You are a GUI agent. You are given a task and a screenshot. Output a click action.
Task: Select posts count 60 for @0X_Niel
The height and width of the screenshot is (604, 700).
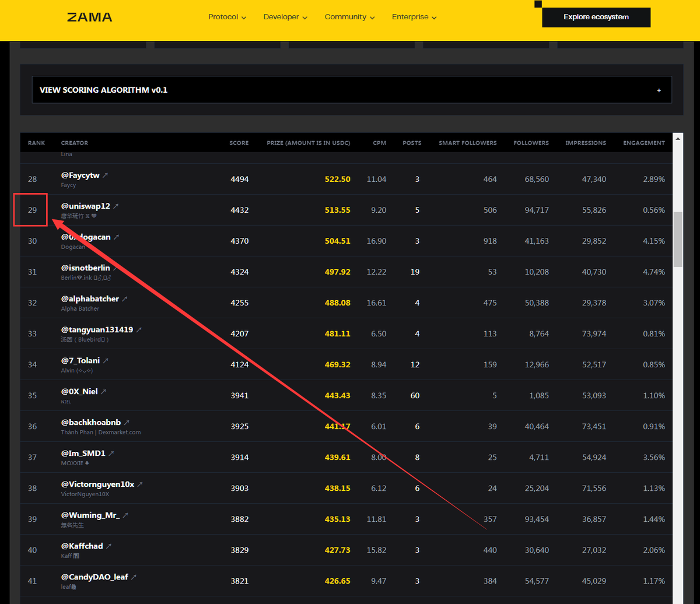415,395
